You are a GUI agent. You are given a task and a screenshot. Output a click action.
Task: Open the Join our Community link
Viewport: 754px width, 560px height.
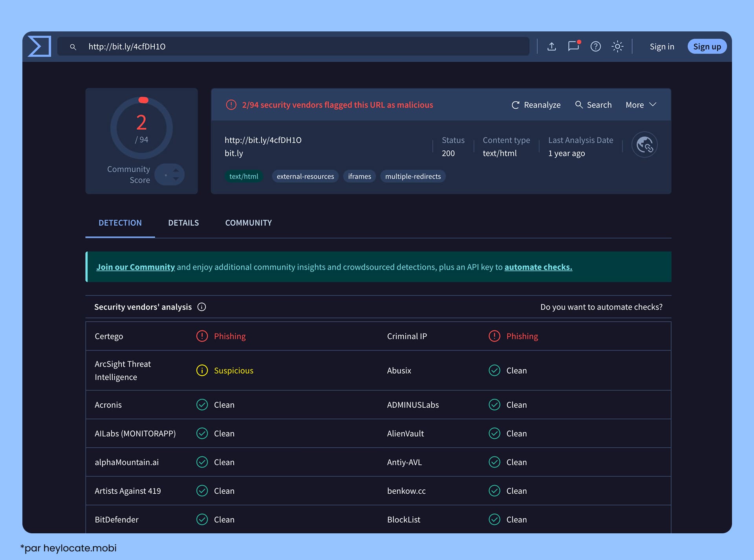coord(135,267)
